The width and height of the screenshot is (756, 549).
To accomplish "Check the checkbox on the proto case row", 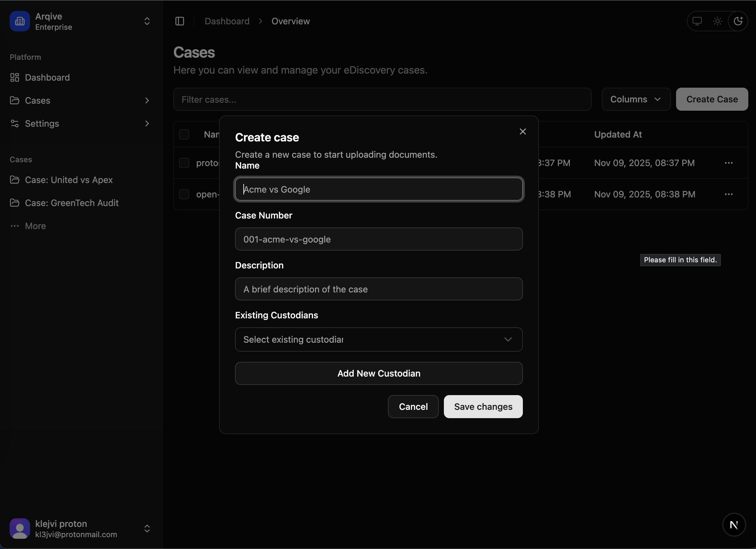I will click(184, 163).
